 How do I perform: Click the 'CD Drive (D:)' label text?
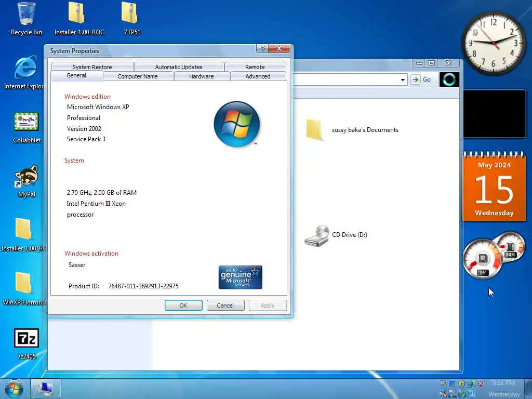click(x=350, y=235)
